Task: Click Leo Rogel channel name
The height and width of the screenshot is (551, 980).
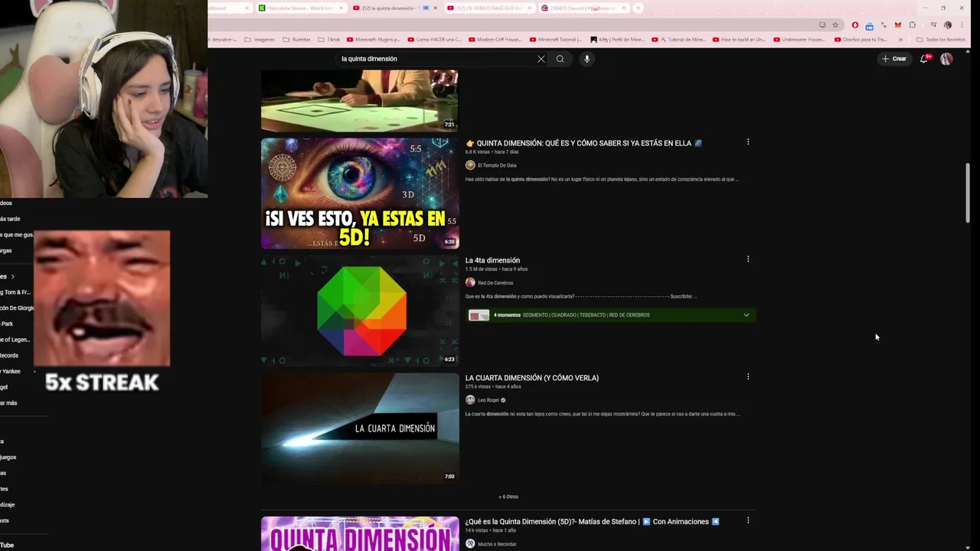Action: click(x=488, y=399)
